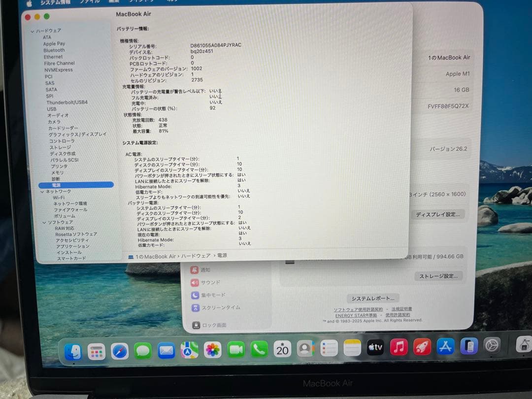Click the スクリーンタイム hourglass icon

(196, 308)
